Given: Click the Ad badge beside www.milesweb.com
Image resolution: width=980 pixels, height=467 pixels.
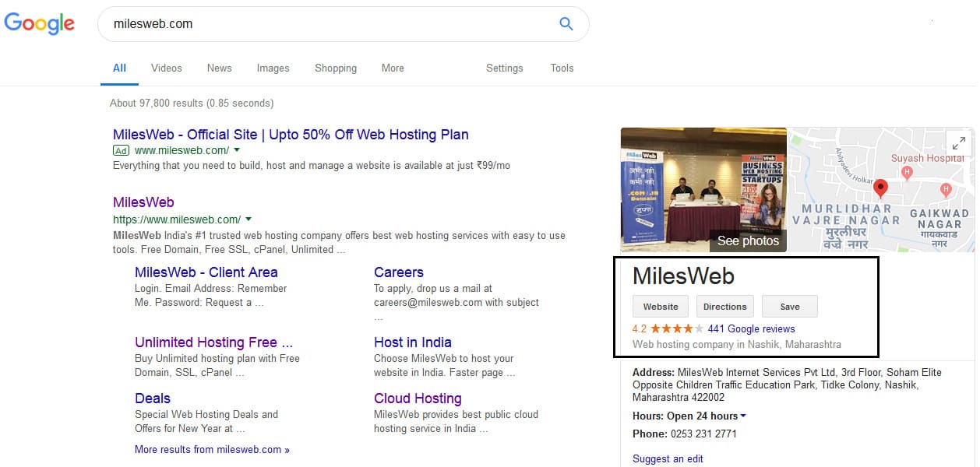Looking at the screenshot, I should tap(121, 150).
